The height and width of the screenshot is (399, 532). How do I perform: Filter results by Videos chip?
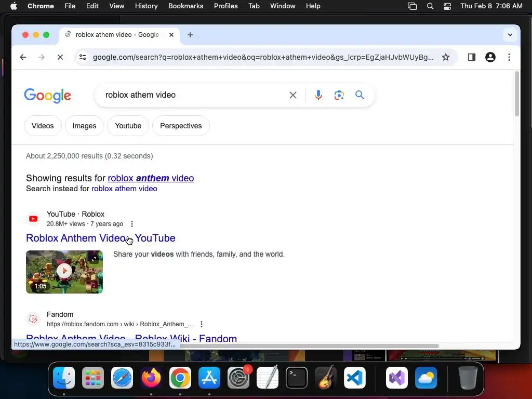pos(43,126)
